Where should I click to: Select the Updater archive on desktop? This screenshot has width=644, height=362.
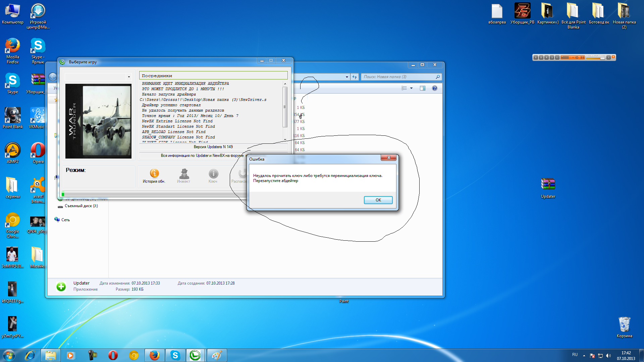point(548,188)
